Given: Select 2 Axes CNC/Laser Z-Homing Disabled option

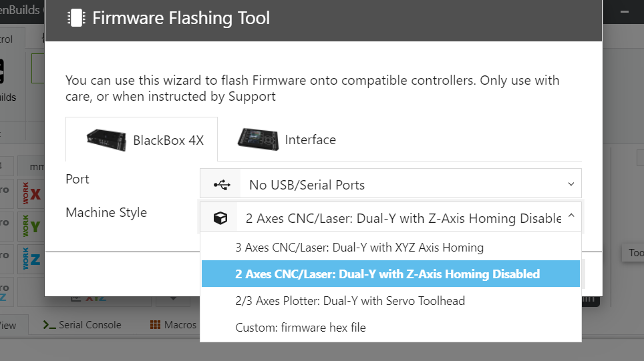Looking at the screenshot, I should pos(387,274).
